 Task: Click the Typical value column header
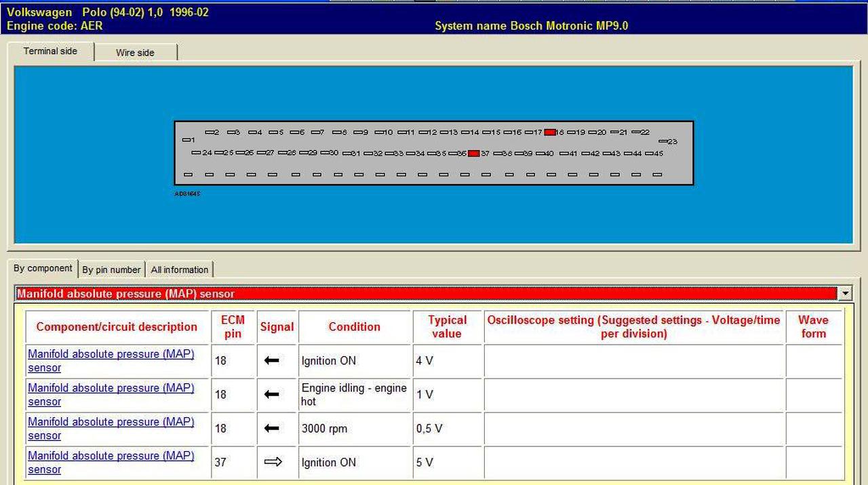tap(448, 327)
